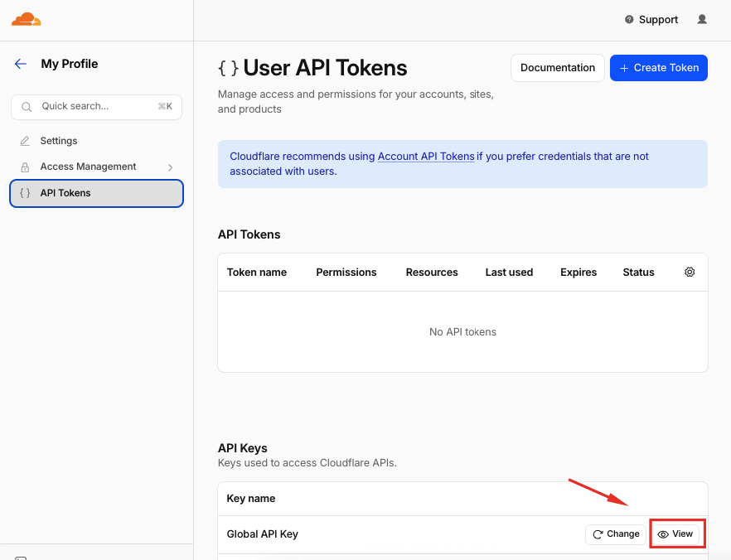Expand Access Management chevron

pos(170,167)
